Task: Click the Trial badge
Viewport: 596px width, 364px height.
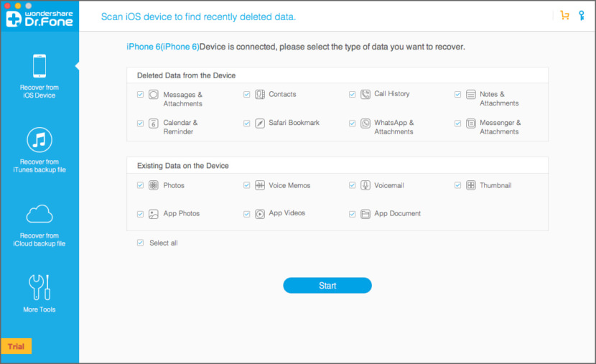Action: (16, 347)
